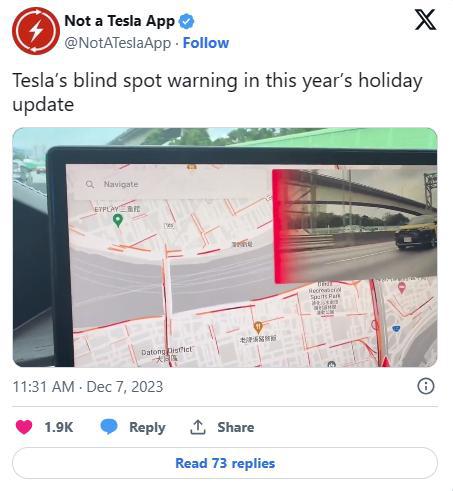Click the orange restaurant map marker
This screenshot has height=491, width=453.
point(258,328)
